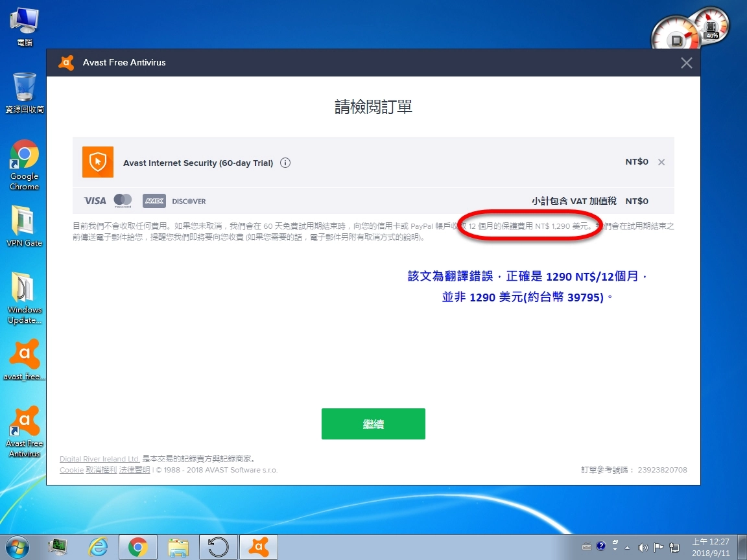Image resolution: width=747 pixels, height=560 pixels.
Task: Select order reference number 23923820708
Action: point(662,470)
